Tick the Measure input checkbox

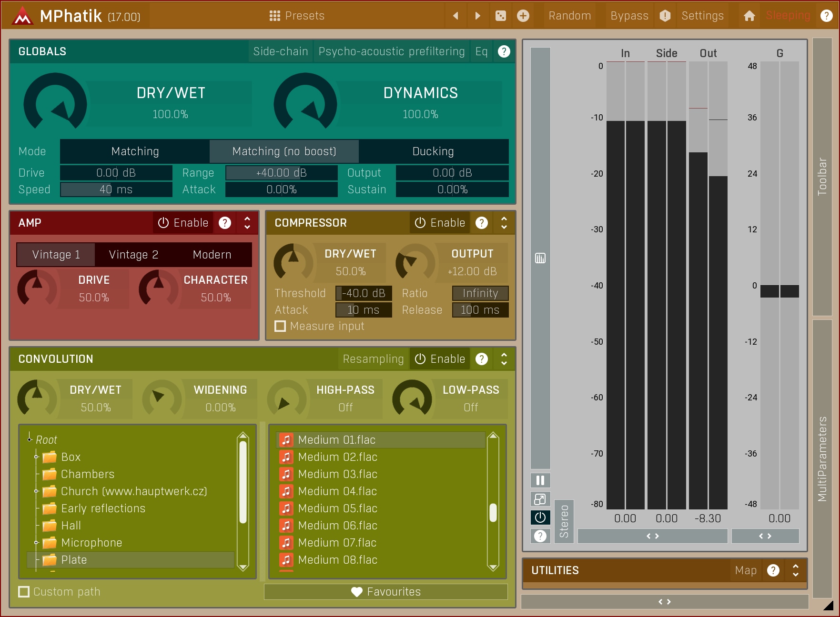(280, 326)
